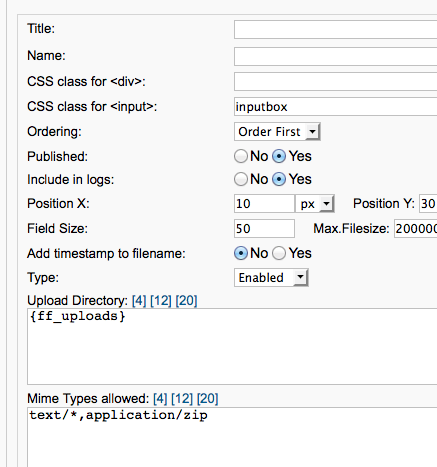Click Upload Directory [4] rows link
Viewport: 437px width, 467px height.
[x=139, y=301]
